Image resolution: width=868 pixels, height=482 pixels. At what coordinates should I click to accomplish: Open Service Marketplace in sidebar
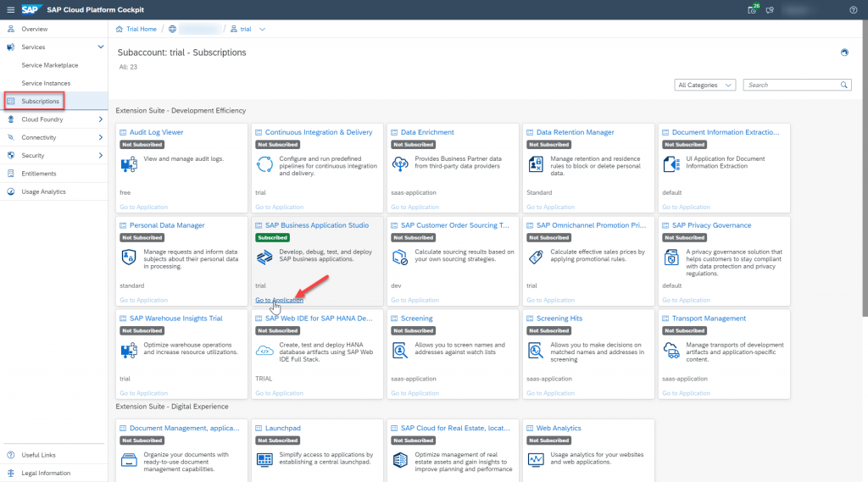53,65
